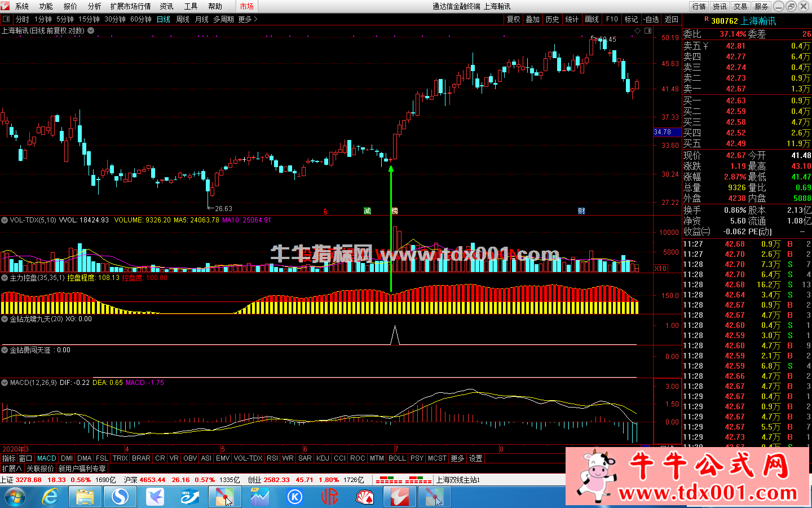Open the 功能 menu
812x508 pixels.
(x=46, y=6)
